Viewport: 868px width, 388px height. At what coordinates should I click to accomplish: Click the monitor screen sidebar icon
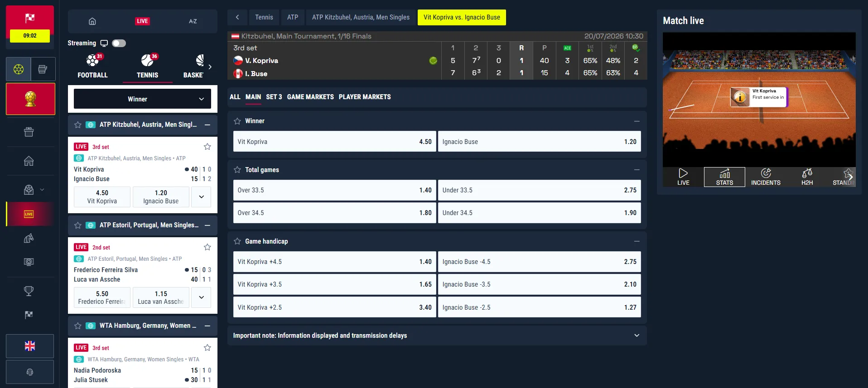29,262
